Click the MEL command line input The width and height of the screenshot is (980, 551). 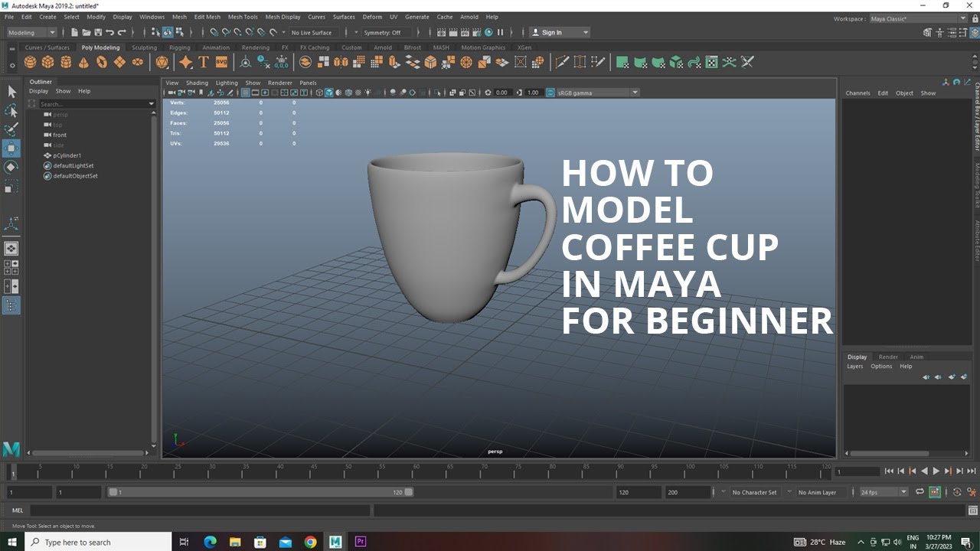click(200, 510)
